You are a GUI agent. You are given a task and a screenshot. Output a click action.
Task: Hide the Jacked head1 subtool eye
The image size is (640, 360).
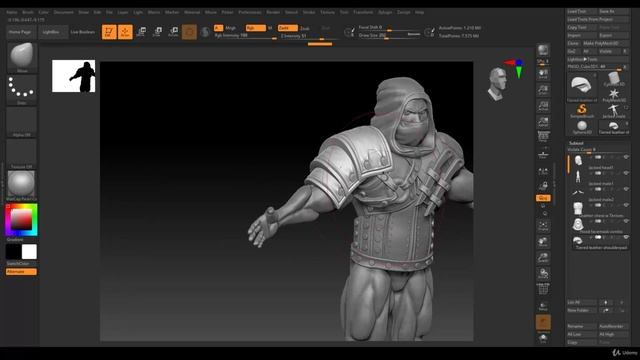pos(625,157)
